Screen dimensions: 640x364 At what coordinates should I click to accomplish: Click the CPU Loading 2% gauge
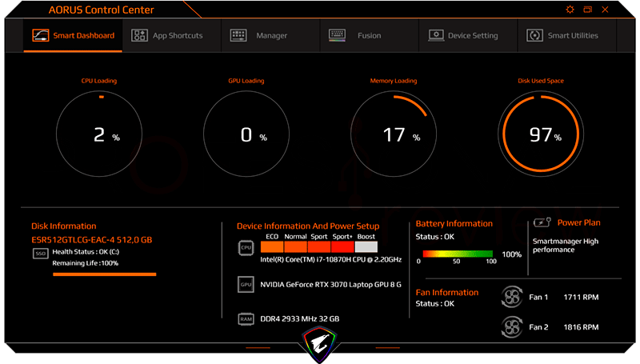(99, 134)
